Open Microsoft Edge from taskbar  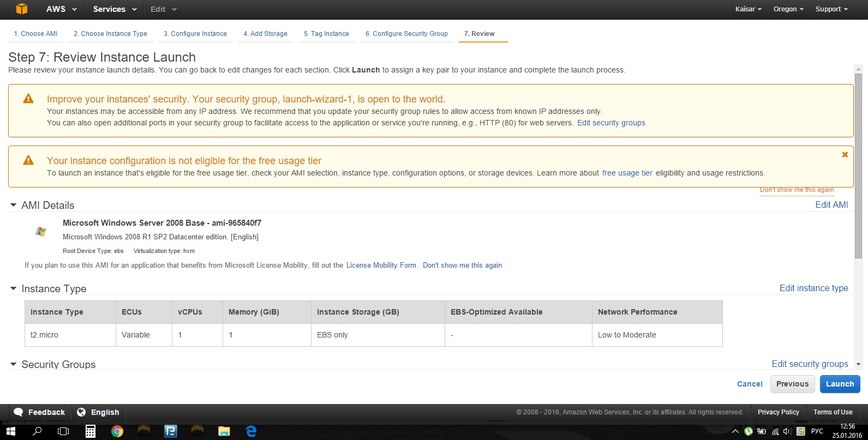tap(251, 432)
